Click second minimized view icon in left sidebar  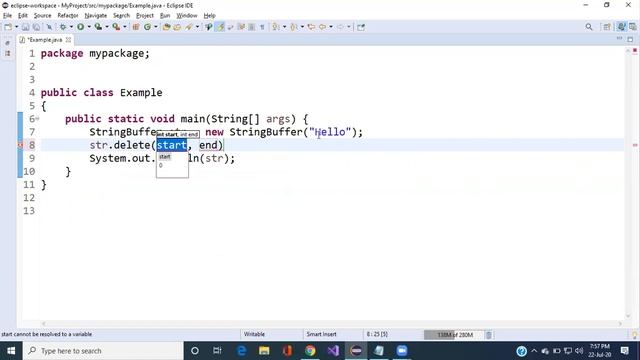[8, 53]
